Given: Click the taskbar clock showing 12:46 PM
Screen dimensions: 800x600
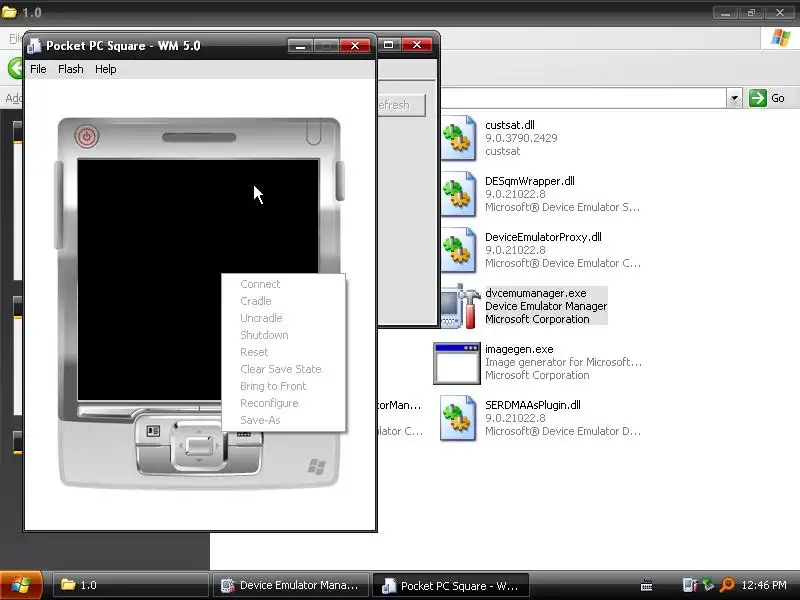Looking at the screenshot, I should [764, 585].
